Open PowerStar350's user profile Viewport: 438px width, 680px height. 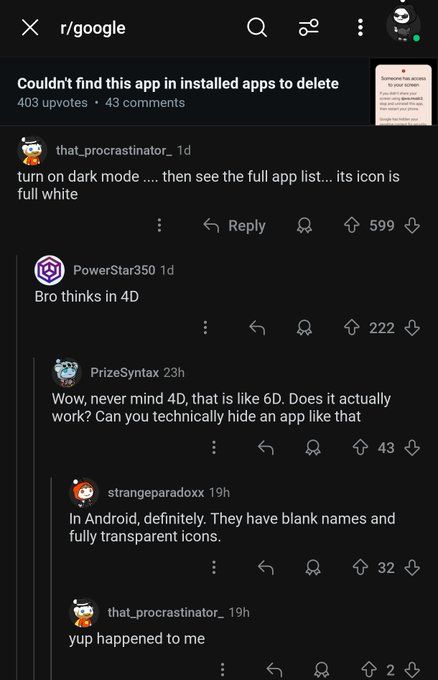114,270
